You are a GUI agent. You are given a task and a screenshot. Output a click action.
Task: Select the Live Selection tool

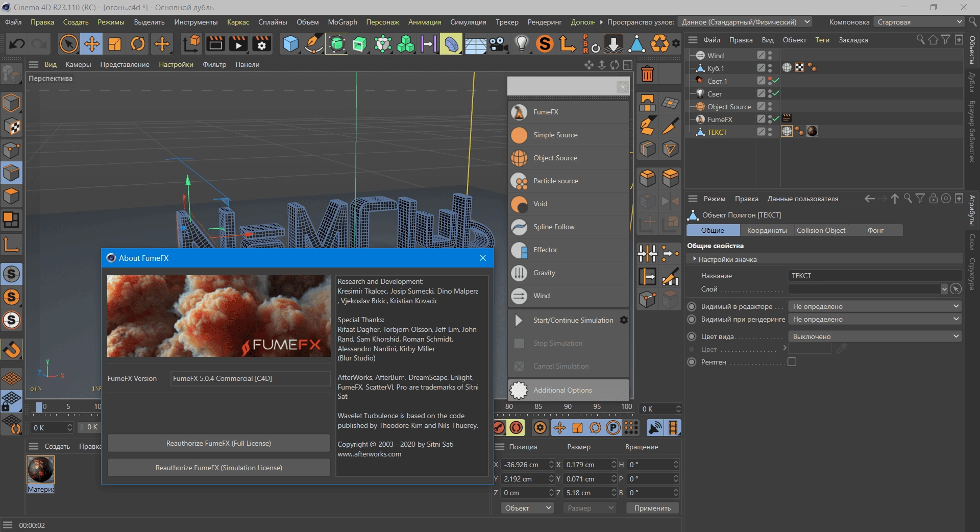(x=69, y=44)
